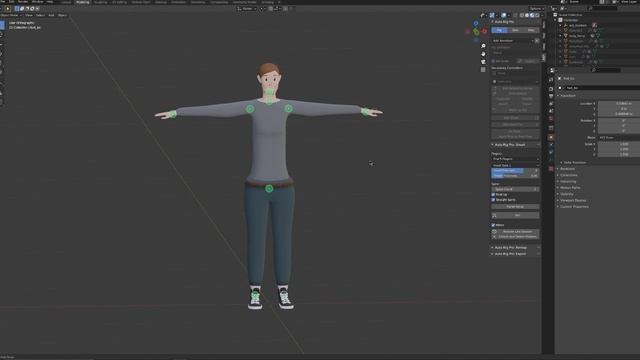Click the green Y axis gizmo ball

[476, 32]
